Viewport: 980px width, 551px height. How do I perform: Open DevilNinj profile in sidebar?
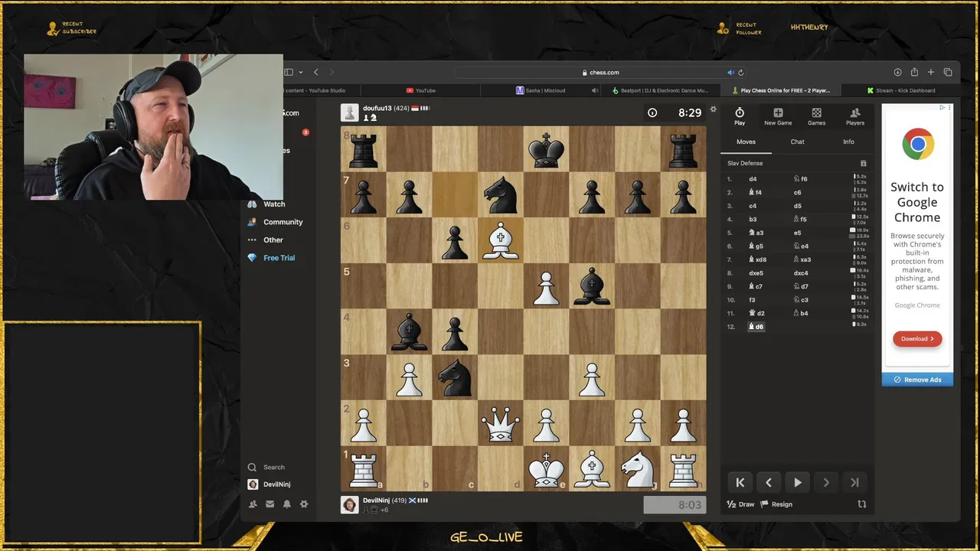(269, 484)
